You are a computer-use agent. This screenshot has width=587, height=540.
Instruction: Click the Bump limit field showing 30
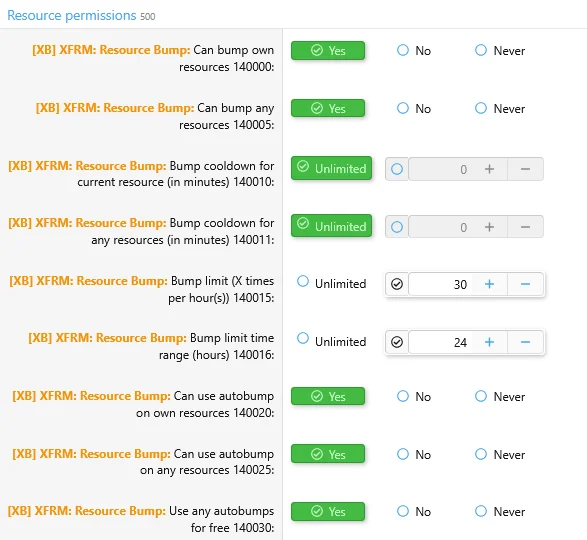click(x=440, y=284)
